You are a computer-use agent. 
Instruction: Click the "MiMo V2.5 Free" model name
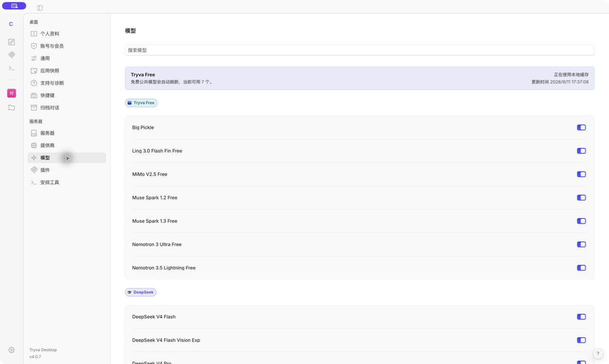[150, 174]
